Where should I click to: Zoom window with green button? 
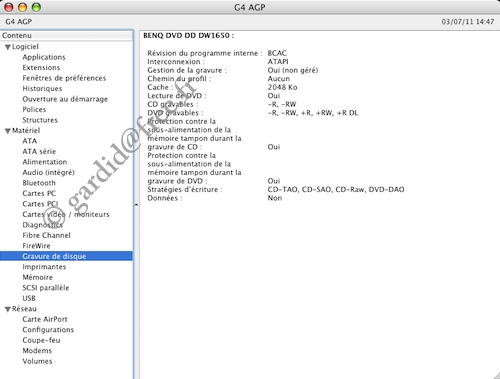[x=36, y=7]
